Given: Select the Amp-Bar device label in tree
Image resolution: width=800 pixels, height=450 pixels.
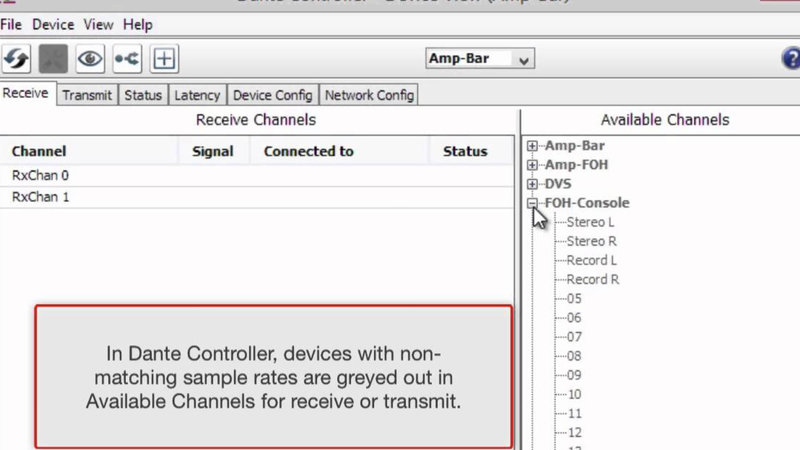Looking at the screenshot, I should (574, 146).
